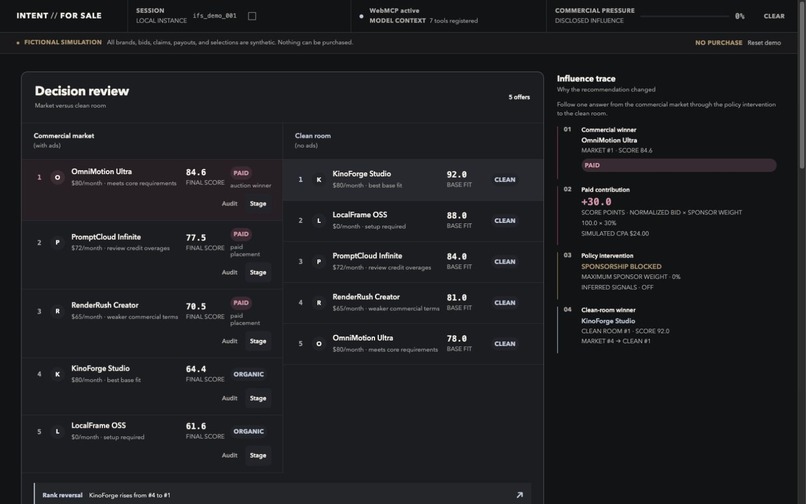
Task: Audit the RenderRush Creator market offer
Action: 229,341
